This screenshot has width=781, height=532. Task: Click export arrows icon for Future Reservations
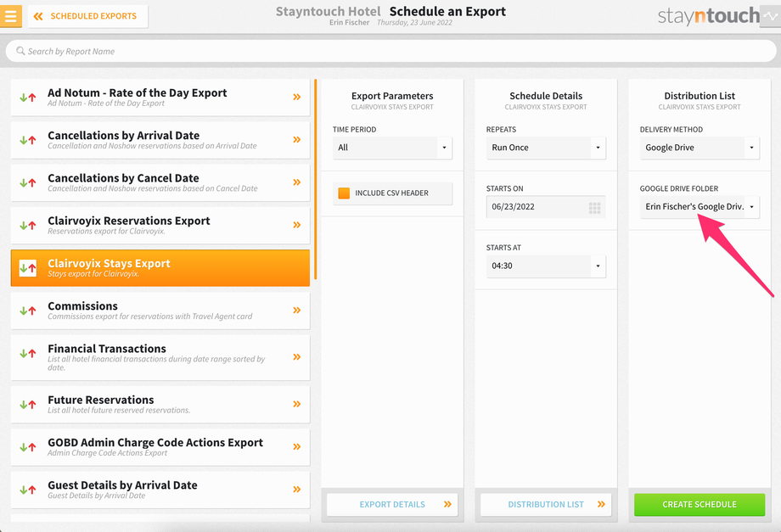tap(28, 405)
